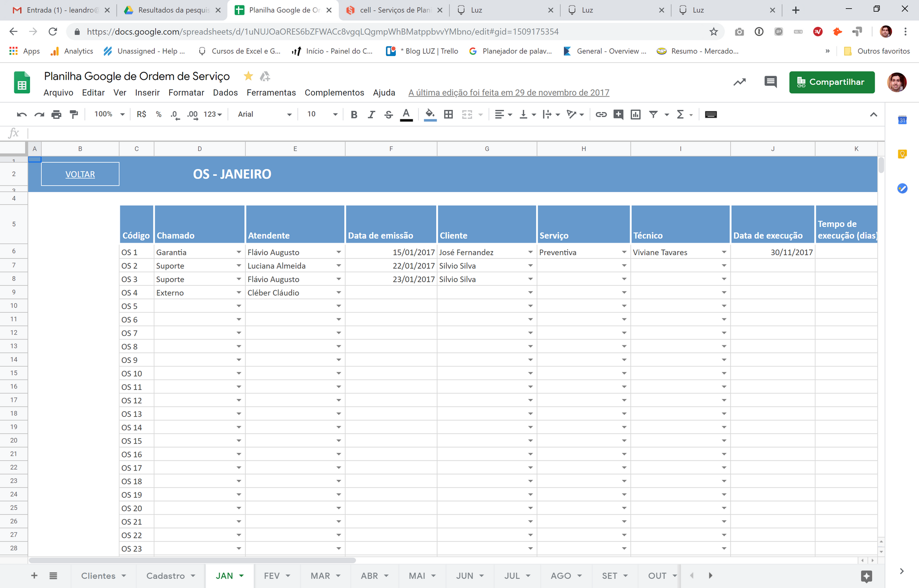Open comments history icon
Screen dimensions: 919x588
[x=770, y=82]
